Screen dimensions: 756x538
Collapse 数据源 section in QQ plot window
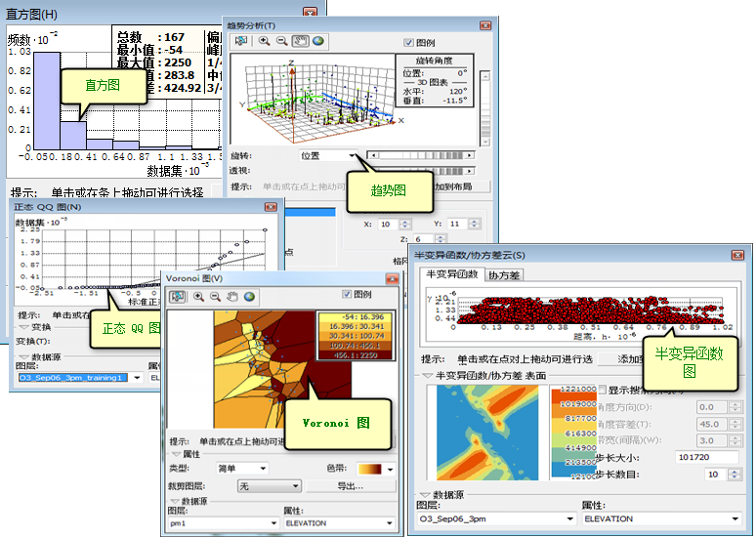point(24,357)
